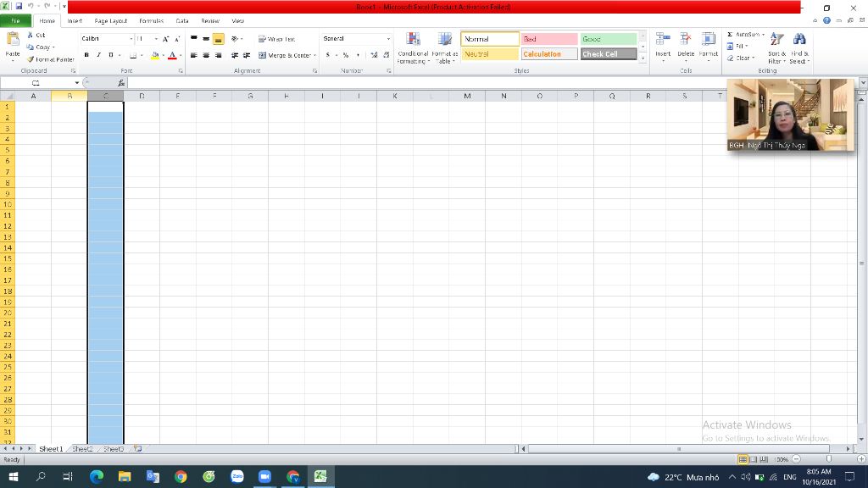Click Format cells icon

tap(708, 40)
